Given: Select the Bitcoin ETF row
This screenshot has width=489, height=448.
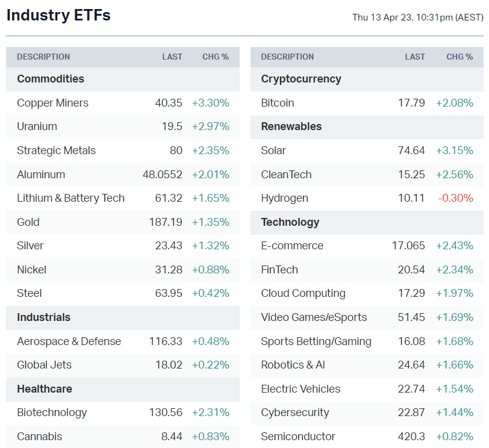Looking at the screenshot, I should coord(278,103).
